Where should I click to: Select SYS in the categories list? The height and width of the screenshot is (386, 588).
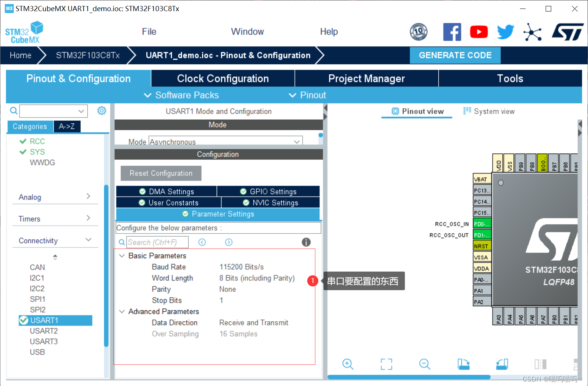click(x=37, y=152)
